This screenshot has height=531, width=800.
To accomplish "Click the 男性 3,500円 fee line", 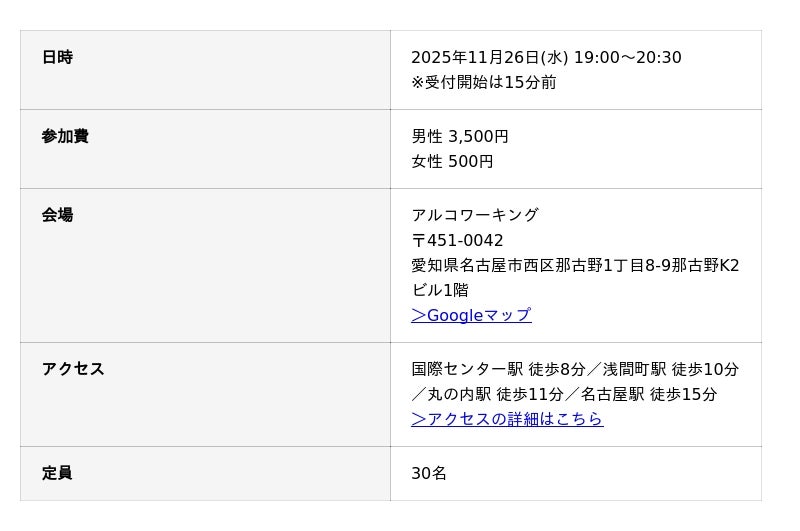I will click(460, 137).
